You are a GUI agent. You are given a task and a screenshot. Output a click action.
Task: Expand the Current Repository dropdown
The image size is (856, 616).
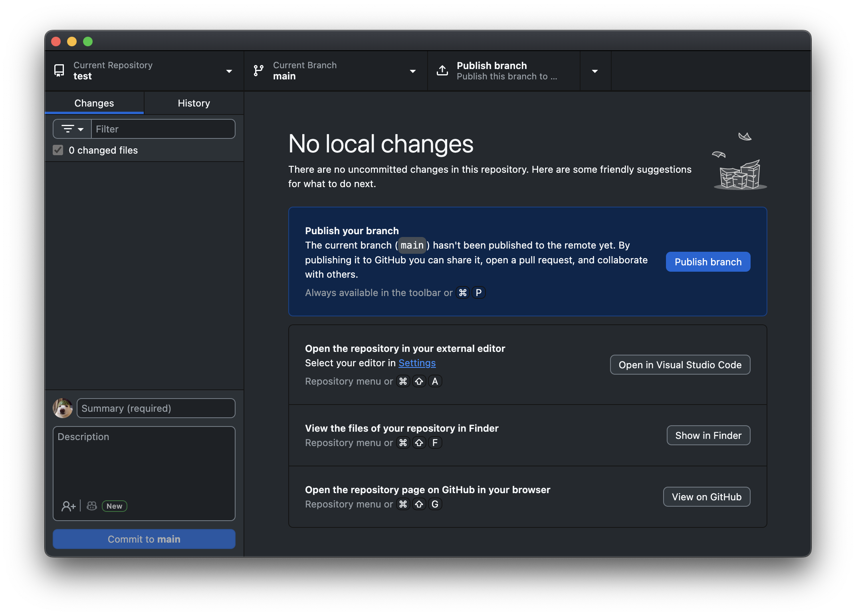[x=229, y=71]
